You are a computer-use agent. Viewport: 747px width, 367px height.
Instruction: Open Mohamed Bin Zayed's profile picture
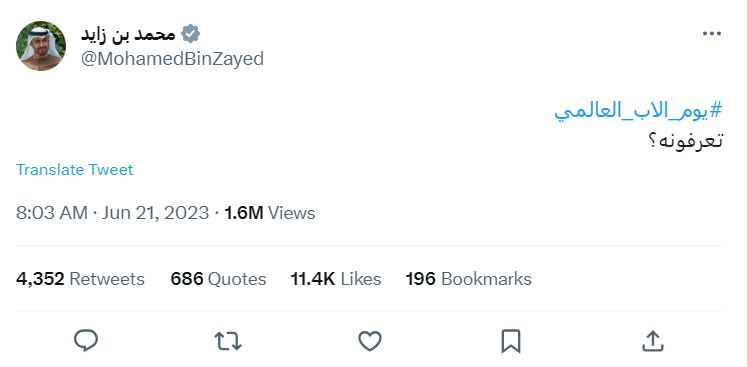(x=41, y=46)
